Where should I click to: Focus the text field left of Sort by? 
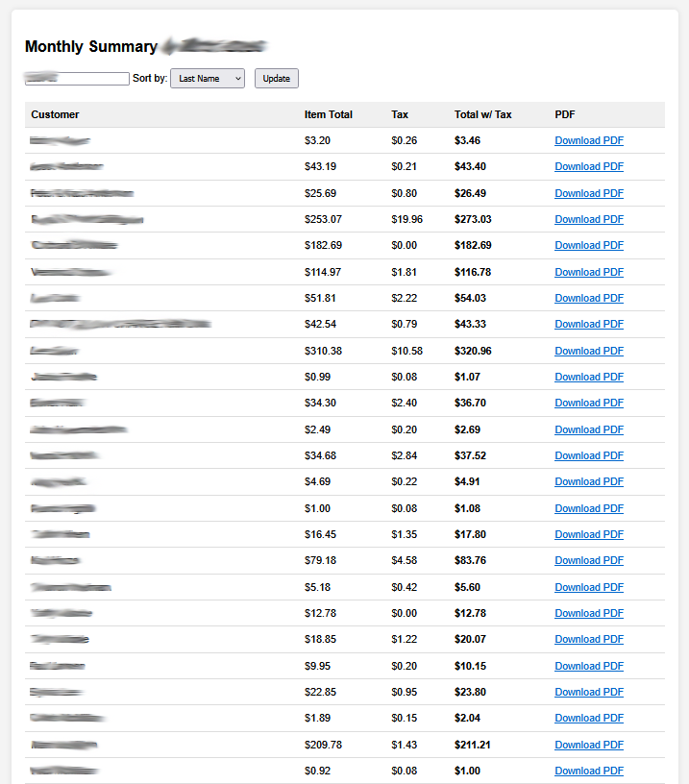click(77, 79)
